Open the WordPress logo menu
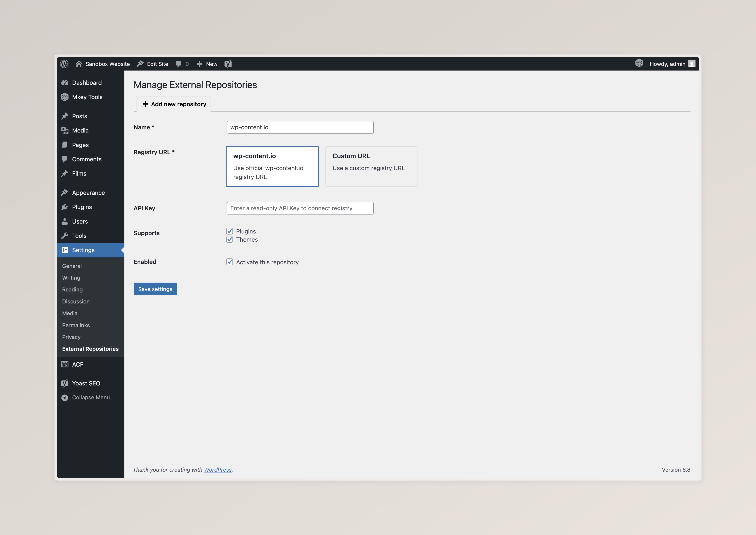The width and height of the screenshot is (756, 535). coord(64,64)
